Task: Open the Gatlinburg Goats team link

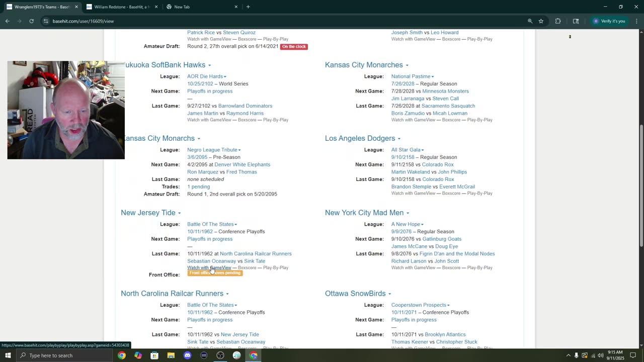Action: (x=442, y=239)
